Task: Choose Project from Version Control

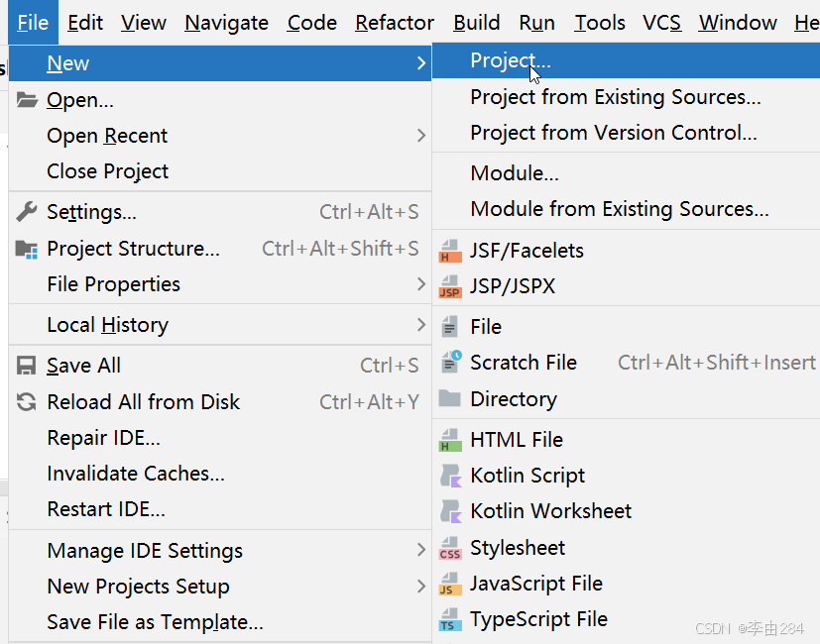Action: tap(613, 133)
